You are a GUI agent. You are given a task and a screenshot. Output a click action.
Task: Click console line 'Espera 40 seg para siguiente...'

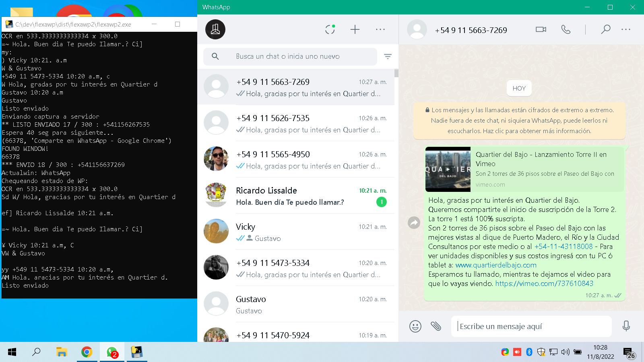pos(58,133)
